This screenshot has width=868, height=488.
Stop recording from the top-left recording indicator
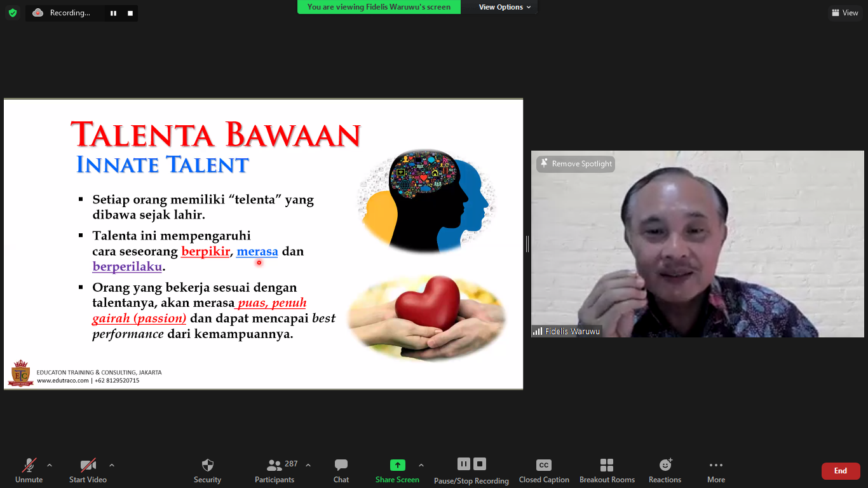130,13
